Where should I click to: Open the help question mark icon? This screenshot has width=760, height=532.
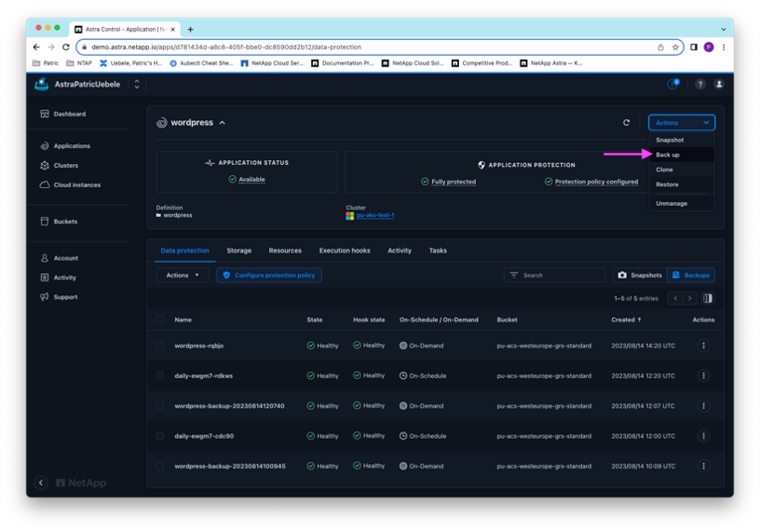point(699,85)
